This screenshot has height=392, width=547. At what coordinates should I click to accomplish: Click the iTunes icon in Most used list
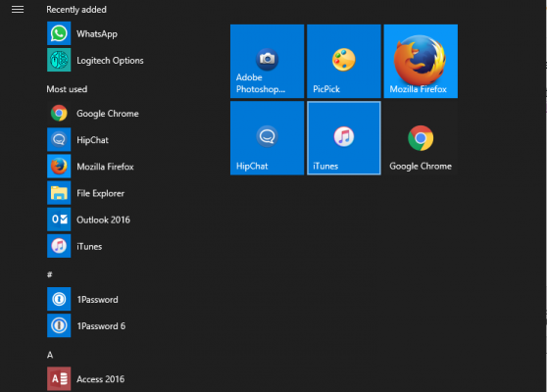click(x=59, y=246)
